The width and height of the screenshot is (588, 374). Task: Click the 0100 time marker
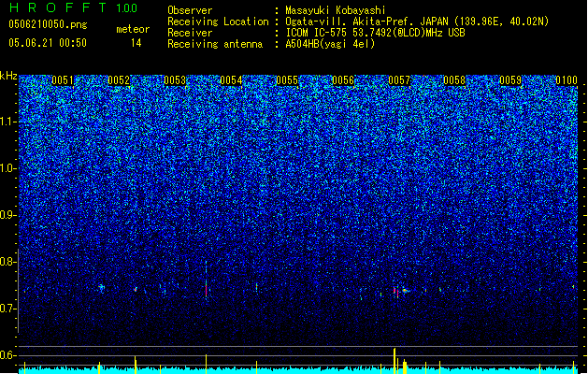tap(566, 80)
